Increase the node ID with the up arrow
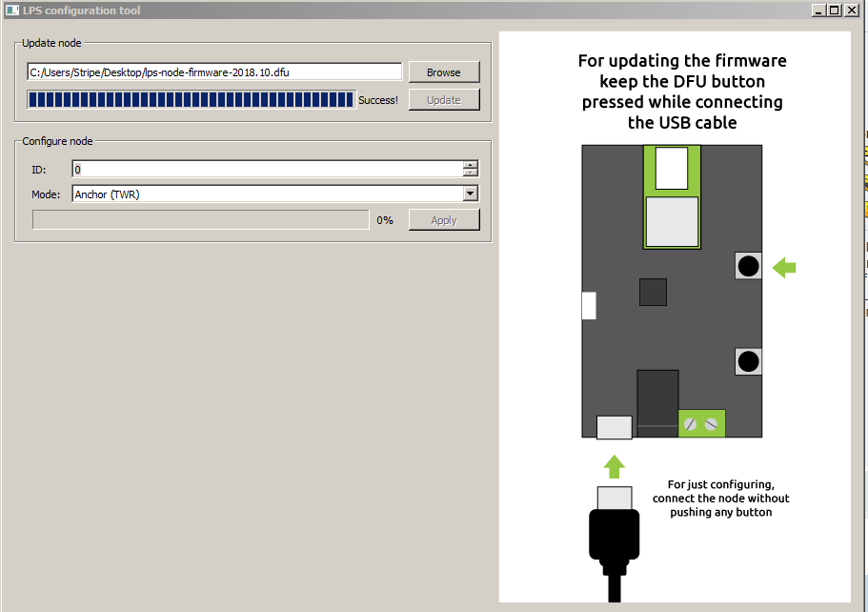The image size is (868, 612). tap(470, 165)
